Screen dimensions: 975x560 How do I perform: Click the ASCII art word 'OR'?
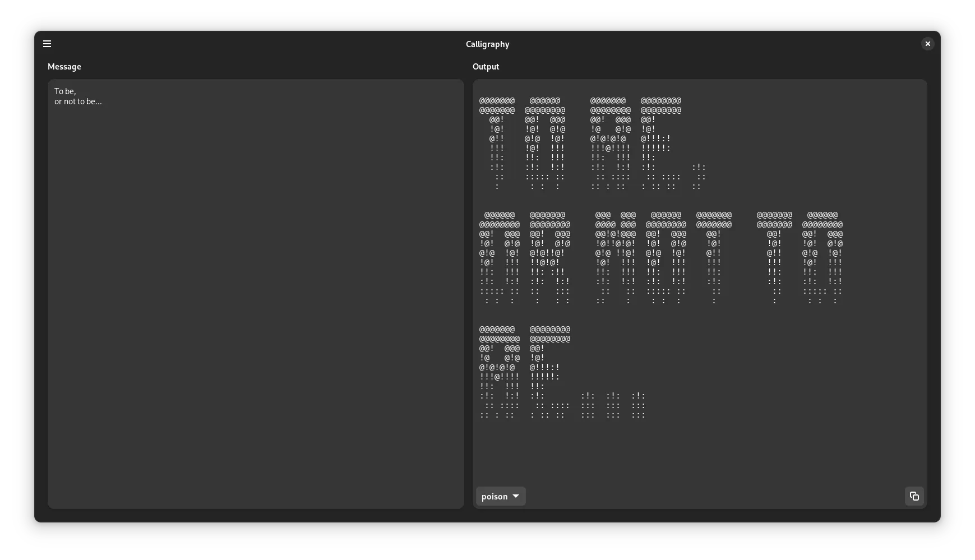525,258
